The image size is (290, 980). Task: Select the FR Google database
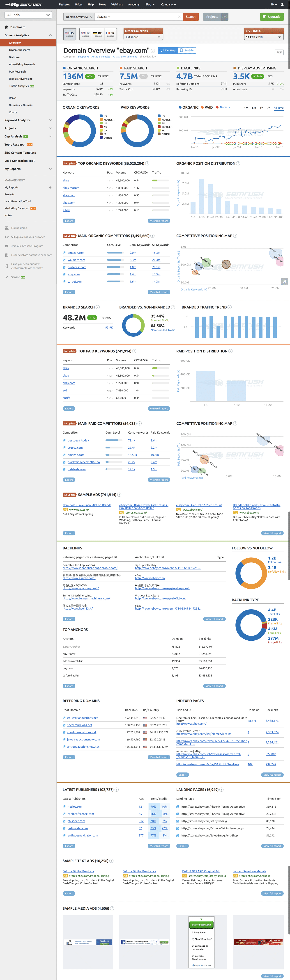[110, 34]
